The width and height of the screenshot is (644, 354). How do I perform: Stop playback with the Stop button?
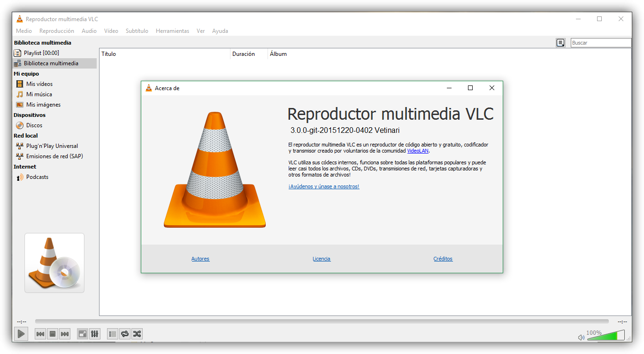pyautogui.click(x=53, y=334)
